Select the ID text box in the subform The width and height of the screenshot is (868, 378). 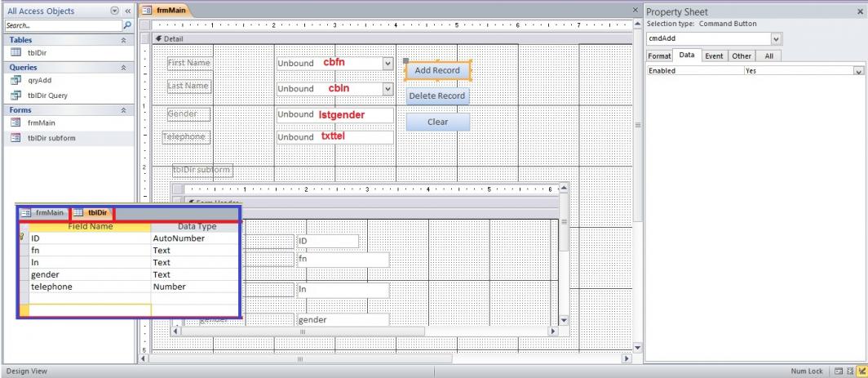[x=328, y=241]
